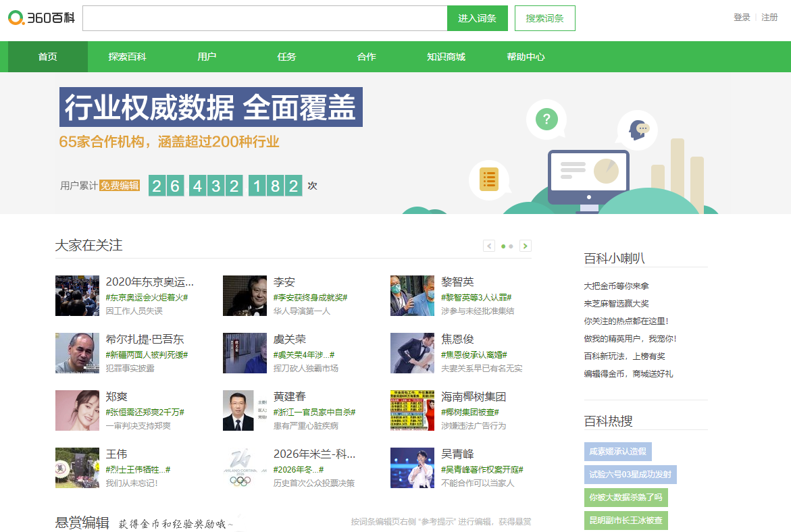Select the second carousel page dot
Viewport: 791px width, 532px height.
(511, 246)
